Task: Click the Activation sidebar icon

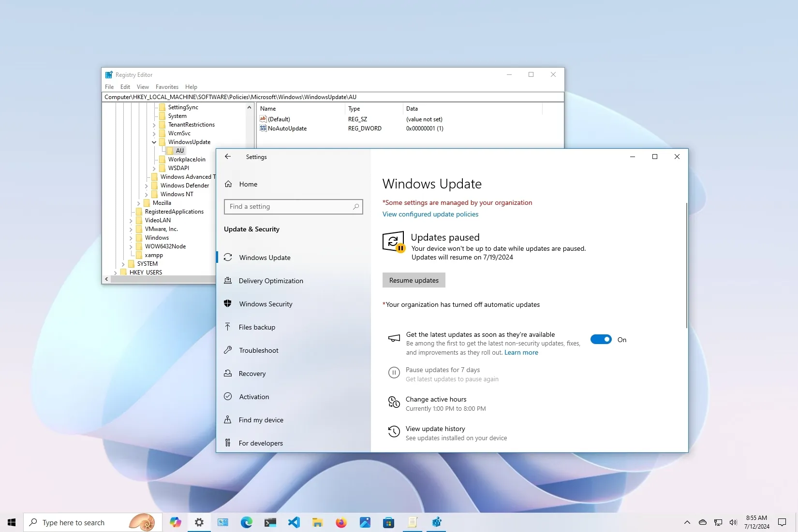Action: pyautogui.click(x=228, y=396)
